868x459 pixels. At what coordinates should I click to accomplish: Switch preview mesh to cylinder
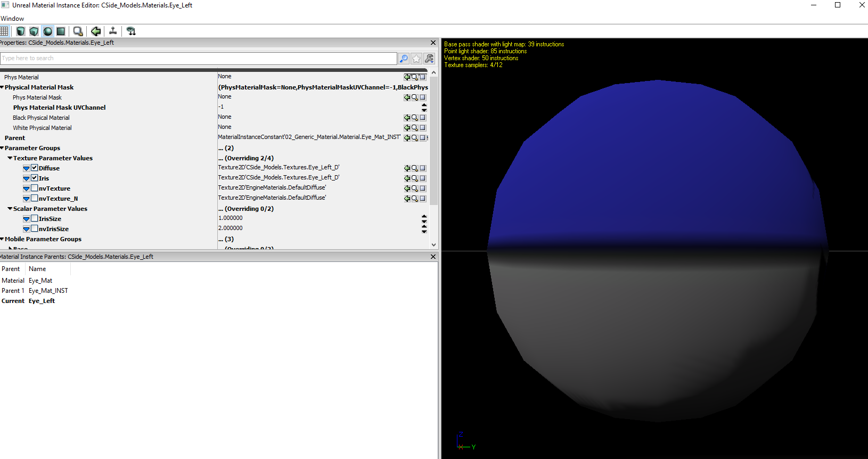tap(21, 31)
